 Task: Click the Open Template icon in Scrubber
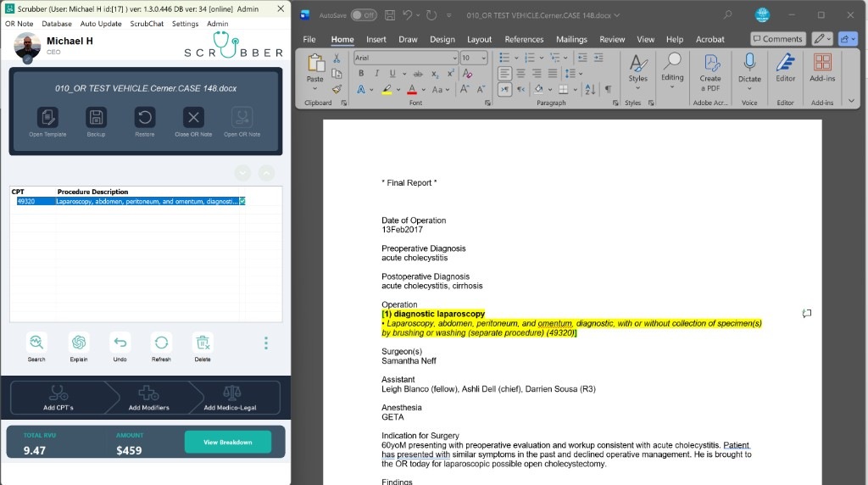(47, 117)
